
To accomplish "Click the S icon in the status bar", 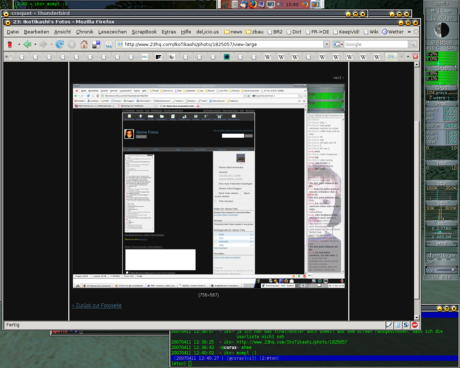I will pyautogui.click(x=406, y=325).
